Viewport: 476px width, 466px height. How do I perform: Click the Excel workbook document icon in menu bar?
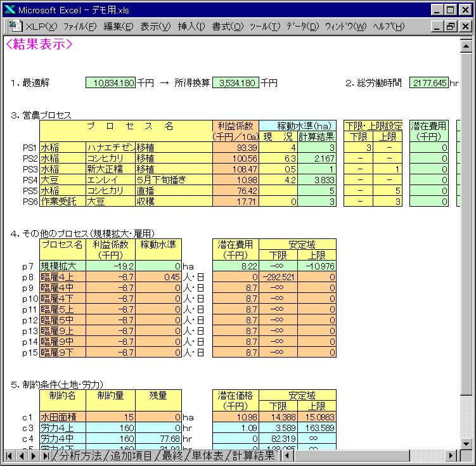coord(16,26)
